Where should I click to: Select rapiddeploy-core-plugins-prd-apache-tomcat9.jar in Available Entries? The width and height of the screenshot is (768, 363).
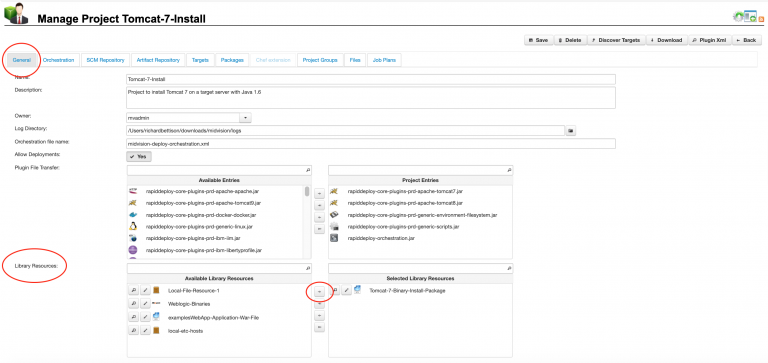coord(203,203)
